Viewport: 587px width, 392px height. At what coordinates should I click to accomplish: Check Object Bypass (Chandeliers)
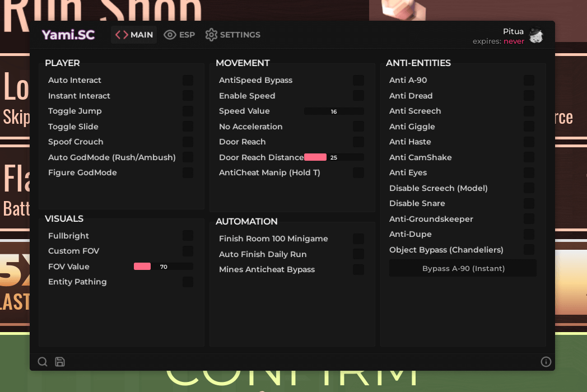click(529, 250)
